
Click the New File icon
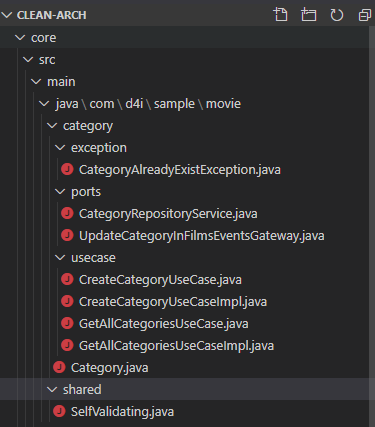(280, 15)
